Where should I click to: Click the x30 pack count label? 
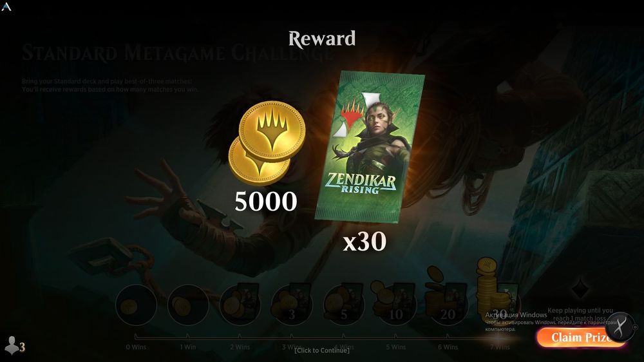pos(365,242)
